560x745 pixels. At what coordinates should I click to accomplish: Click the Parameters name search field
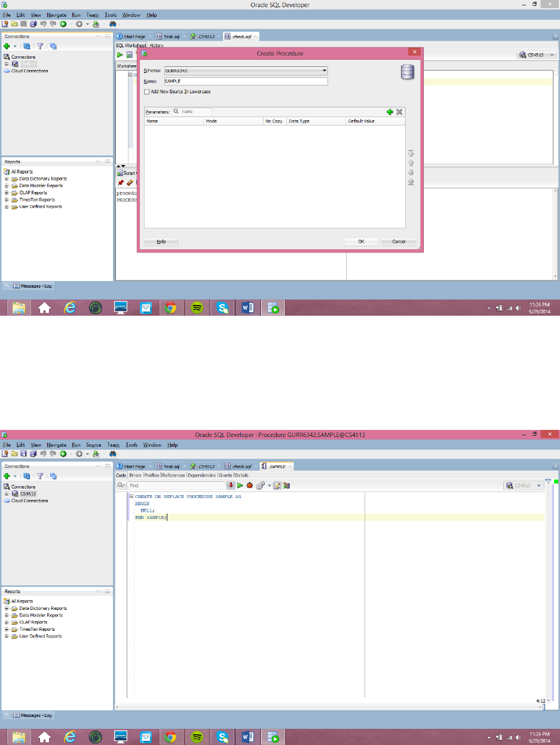tap(192, 112)
